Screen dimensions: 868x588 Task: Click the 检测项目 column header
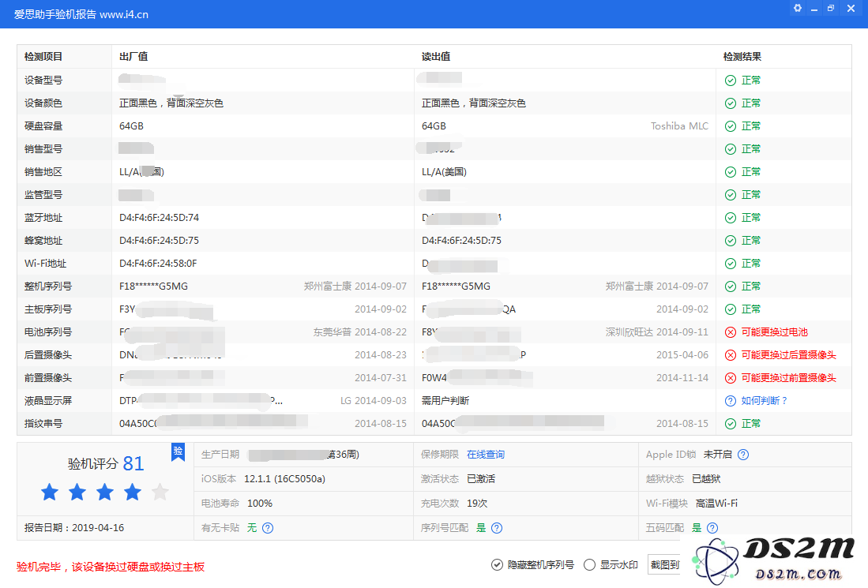coord(43,57)
